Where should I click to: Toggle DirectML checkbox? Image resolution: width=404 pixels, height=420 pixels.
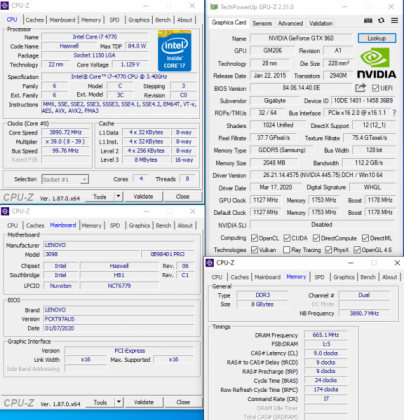[365, 238]
